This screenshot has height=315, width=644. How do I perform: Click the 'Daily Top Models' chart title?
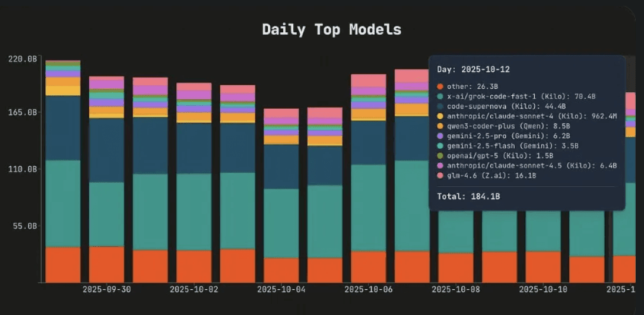(x=331, y=29)
